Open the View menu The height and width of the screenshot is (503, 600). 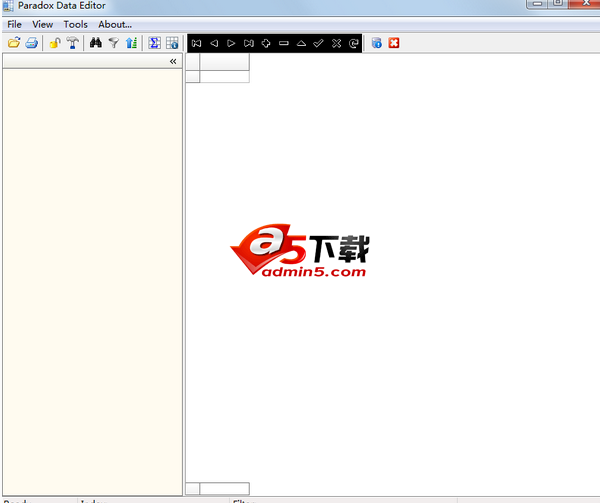(42, 24)
